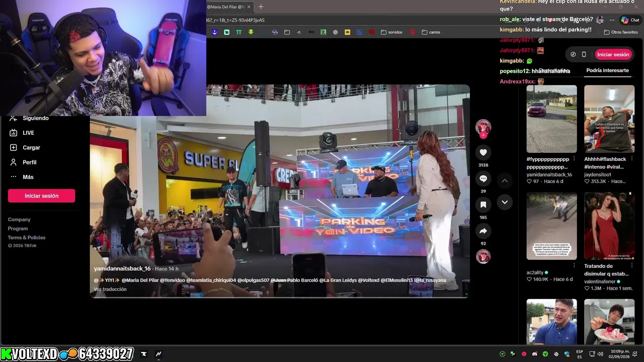Screen dimensions: 644x362
Task: Like the video with the heart icon
Action: pos(483,152)
